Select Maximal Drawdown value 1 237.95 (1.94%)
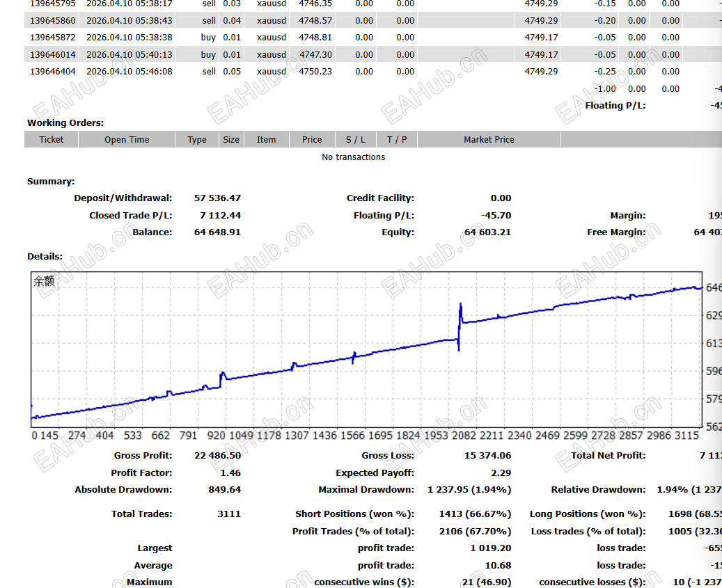 469,490
